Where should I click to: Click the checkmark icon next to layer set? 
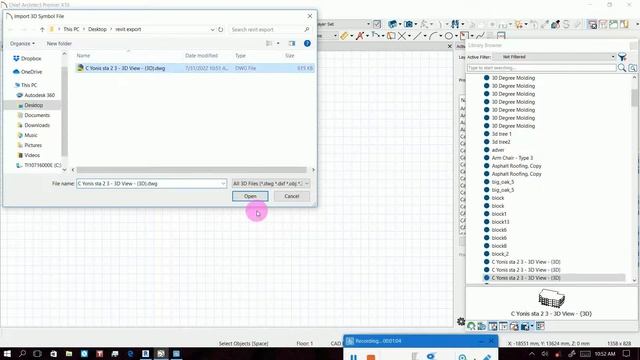point(377,24)
